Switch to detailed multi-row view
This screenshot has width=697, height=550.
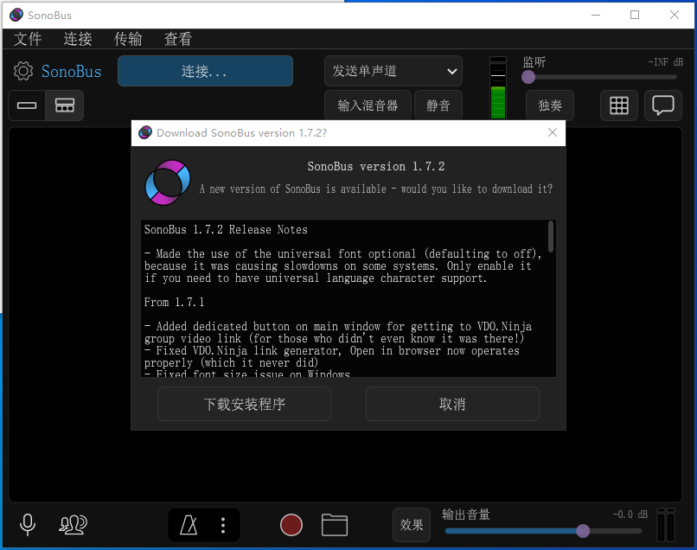pos(65,105)
